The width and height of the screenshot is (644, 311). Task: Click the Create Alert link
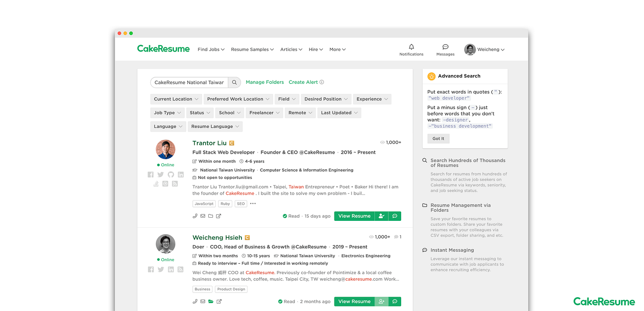[x=303, y=82]
